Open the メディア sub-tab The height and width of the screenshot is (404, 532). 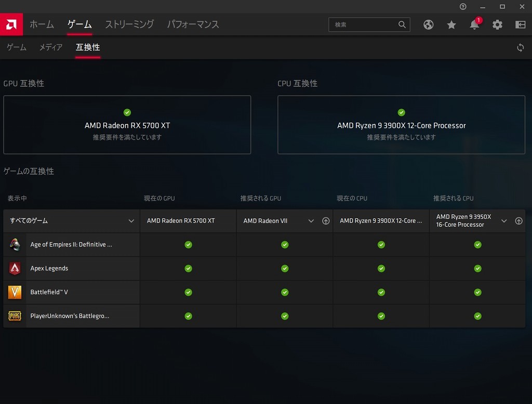pyautogui.click(x=51, y=47)
